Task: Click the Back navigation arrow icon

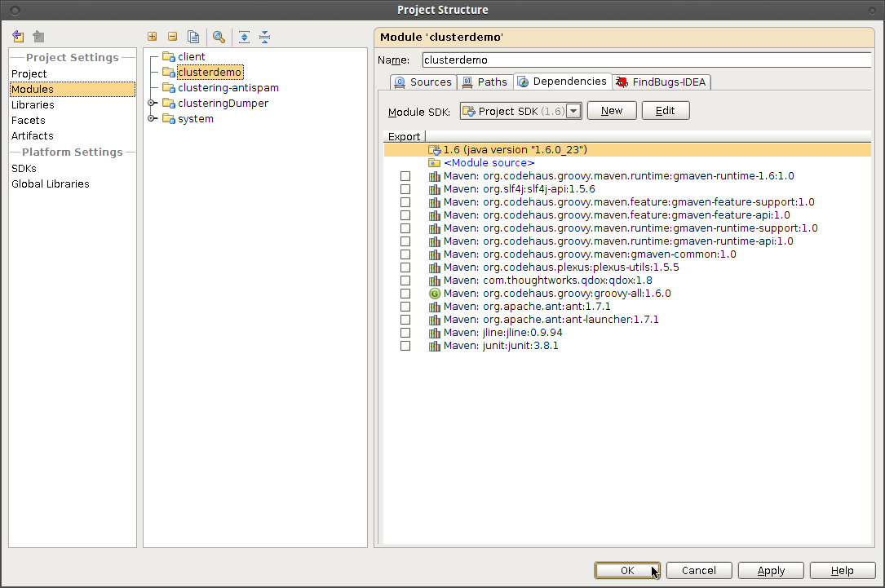Action: [x=18, y=37]
